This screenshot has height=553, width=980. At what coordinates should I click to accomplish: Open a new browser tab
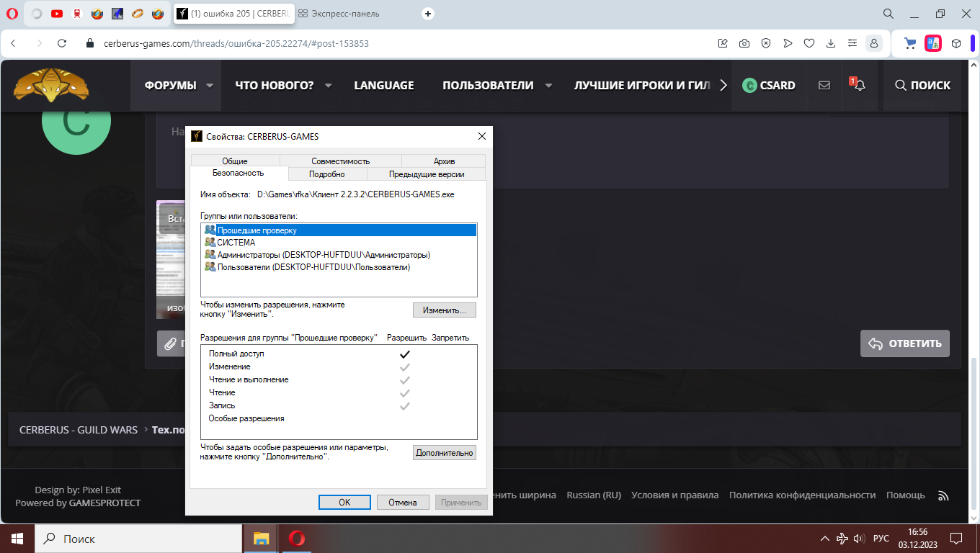click(x=428, y=13)
